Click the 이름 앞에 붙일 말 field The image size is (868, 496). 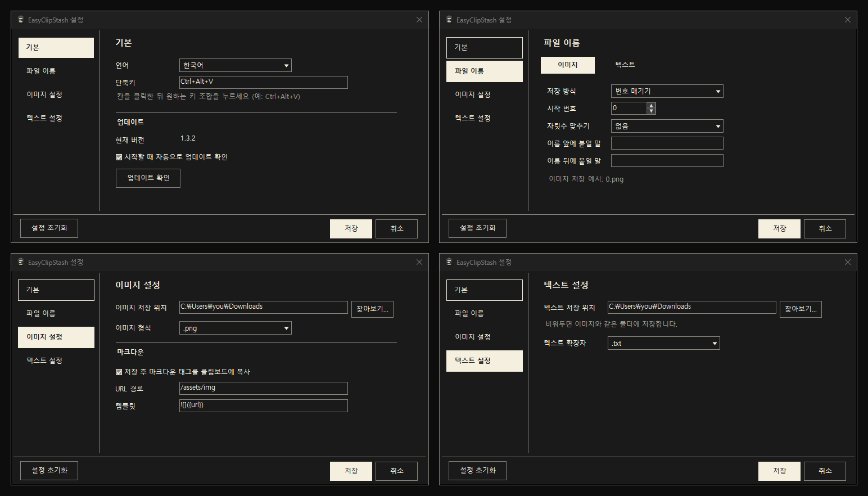pyautogui.click(x=667, y=143)
